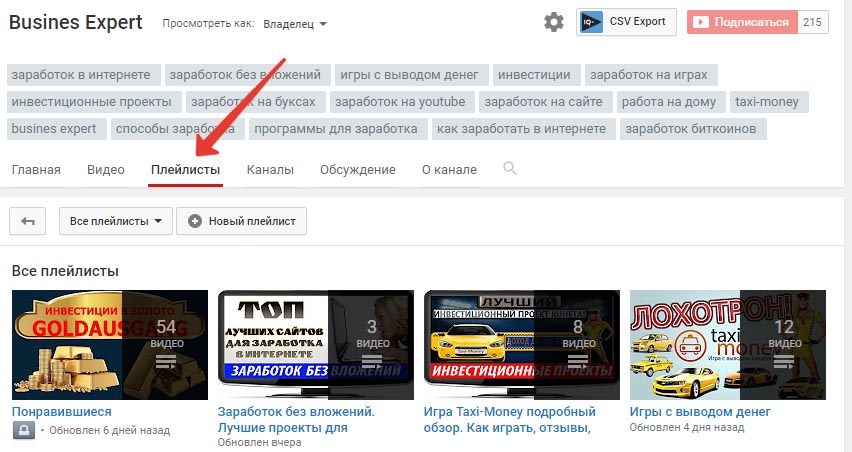Viewport: 852px width, 452px height.
Task: Click tag заработок на буксах
Action: 256,102
